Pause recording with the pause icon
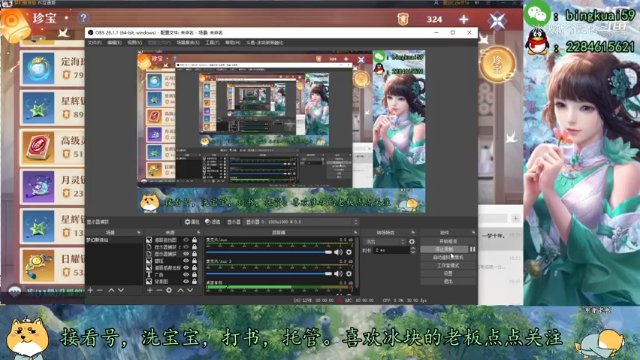 click(x=473, y=249)
